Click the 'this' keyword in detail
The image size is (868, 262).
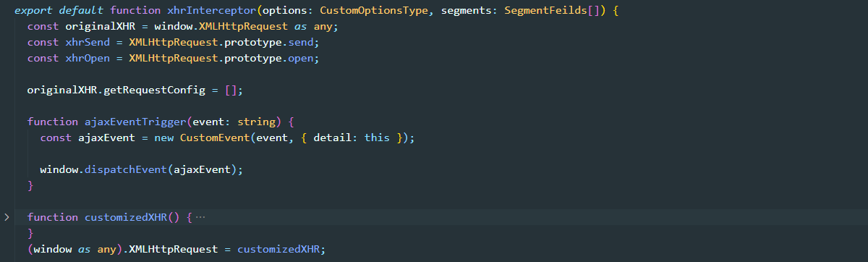tap(377, 138)
